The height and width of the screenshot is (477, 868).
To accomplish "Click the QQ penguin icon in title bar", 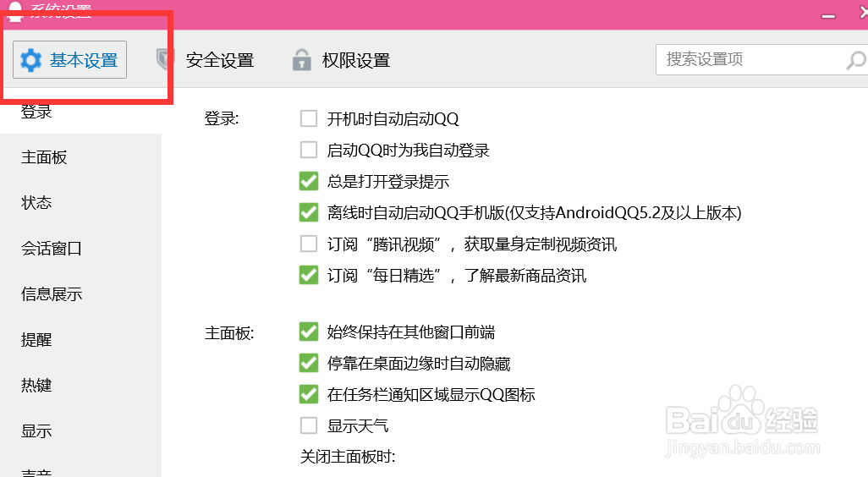I will click(x=14, y=11).
